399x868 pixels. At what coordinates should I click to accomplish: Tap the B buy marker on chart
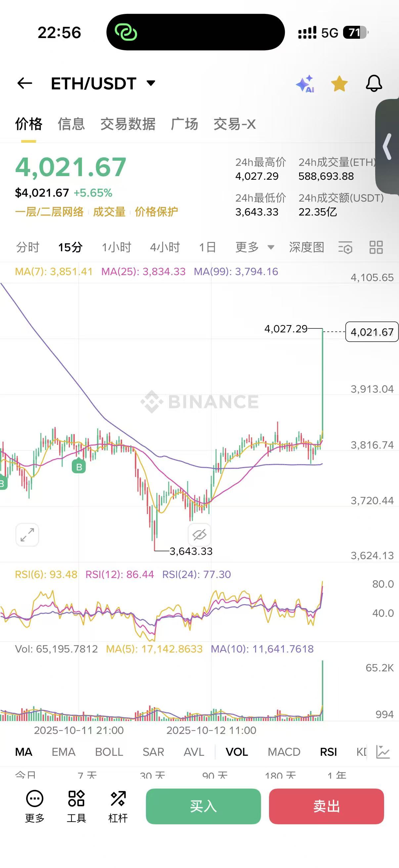79,467
